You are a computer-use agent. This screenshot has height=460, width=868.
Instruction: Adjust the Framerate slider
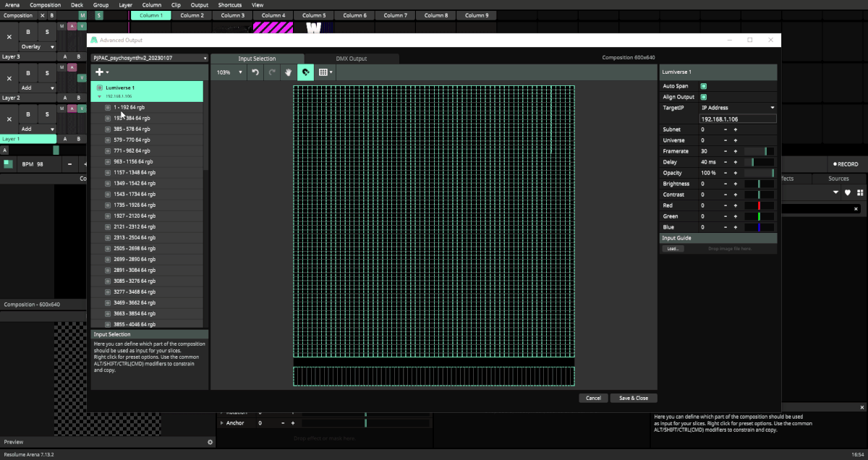click(x=759, y=151)
